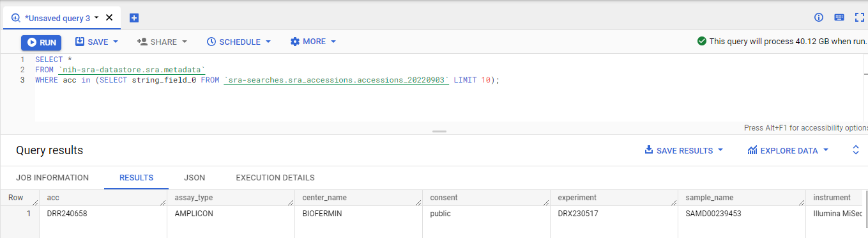Switch to the JOB INFORMATION tab

pos(52,178)
